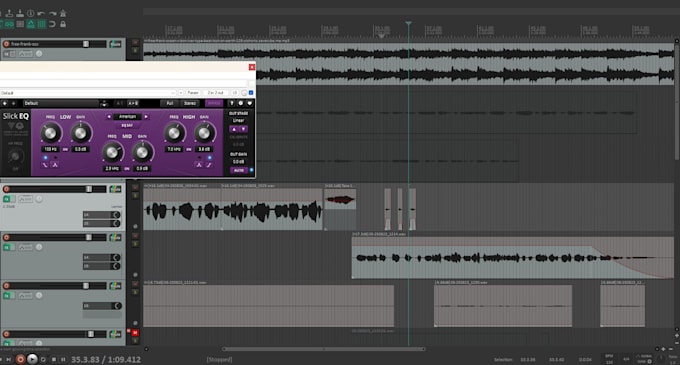Image resolution: width=680 pixels, height=365 pixels.
Task: Click Slick EQ undo arrow icon
Action: pyautogui.click(x=5, y=103)
